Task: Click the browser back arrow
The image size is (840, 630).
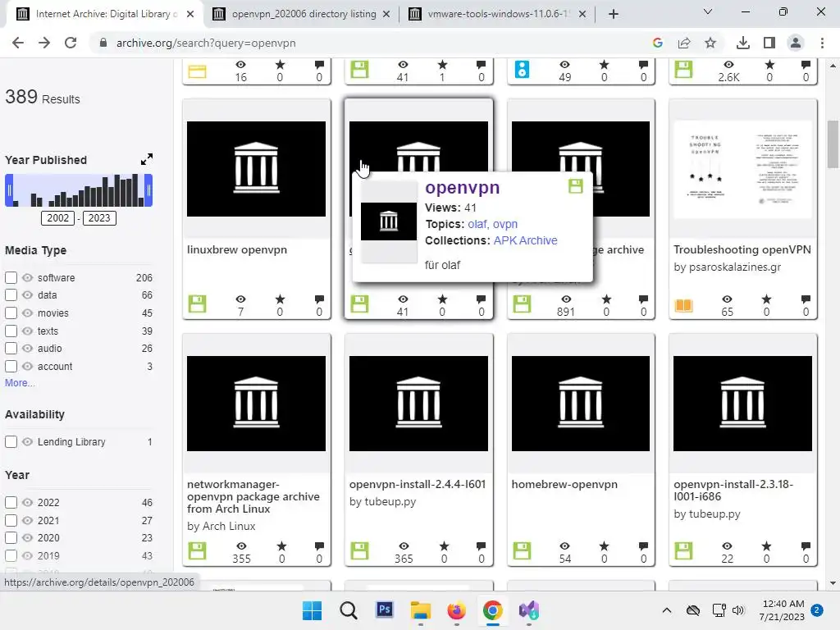Action: click(18, 43)
